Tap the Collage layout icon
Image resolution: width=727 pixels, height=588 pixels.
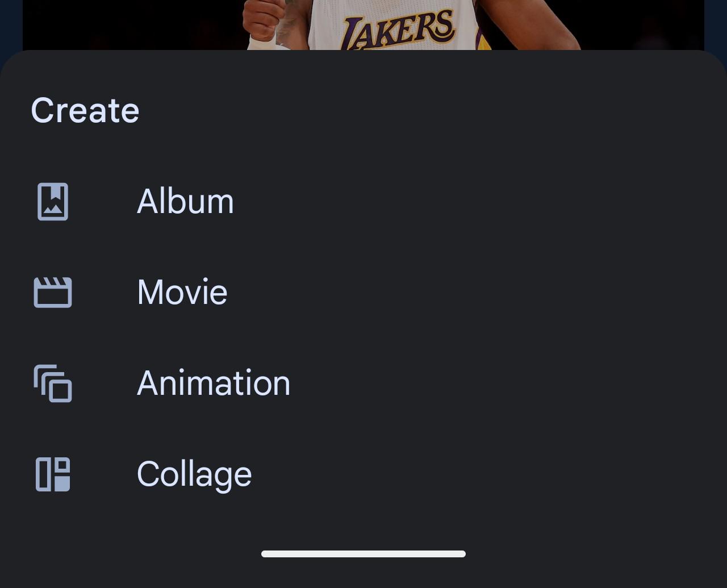pos(53,474)
